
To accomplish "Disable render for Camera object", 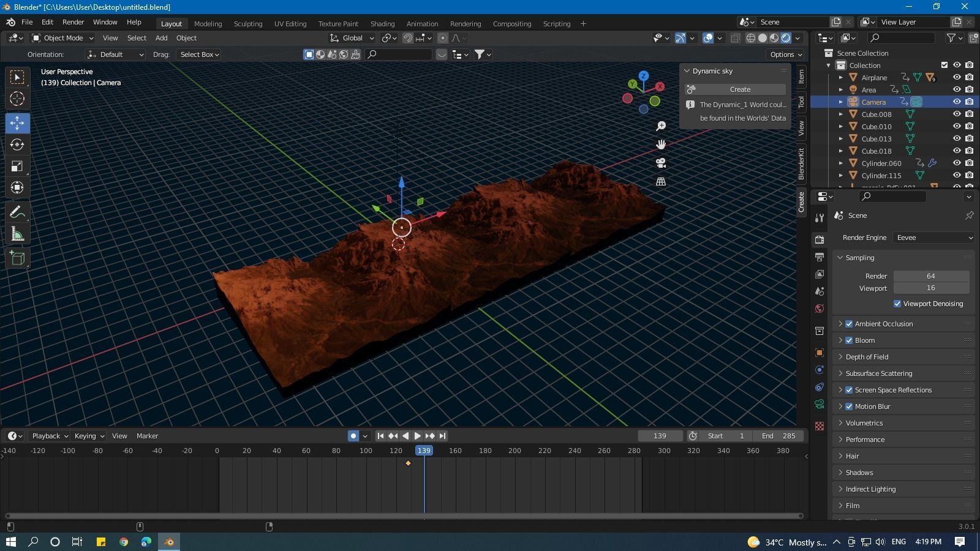I will pyautogui.click(x=969, y=102).
